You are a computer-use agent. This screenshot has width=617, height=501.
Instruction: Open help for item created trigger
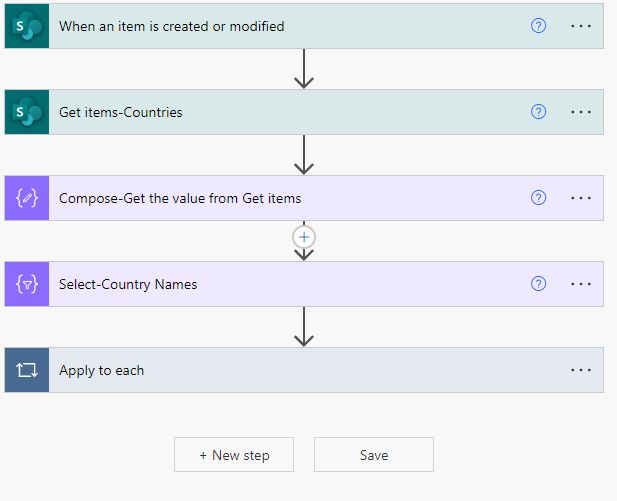click(x=538, y=26)
